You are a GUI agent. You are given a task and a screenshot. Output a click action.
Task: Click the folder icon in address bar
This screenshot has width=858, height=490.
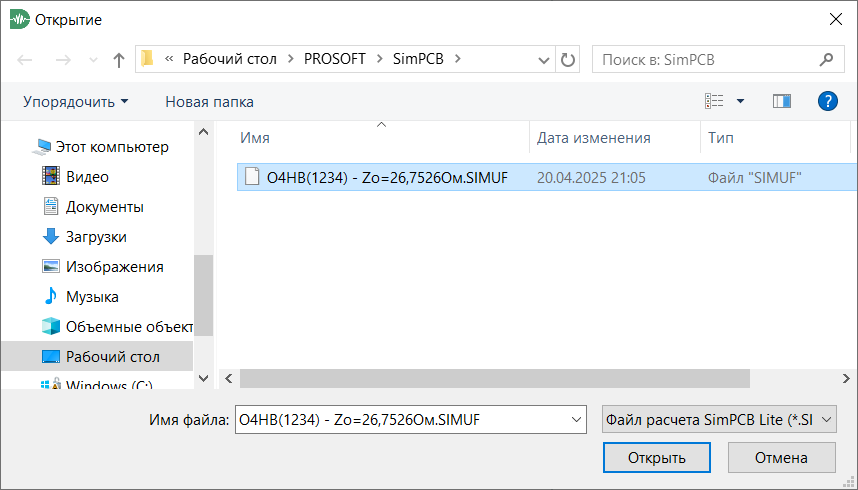click(x=147, y=59)
